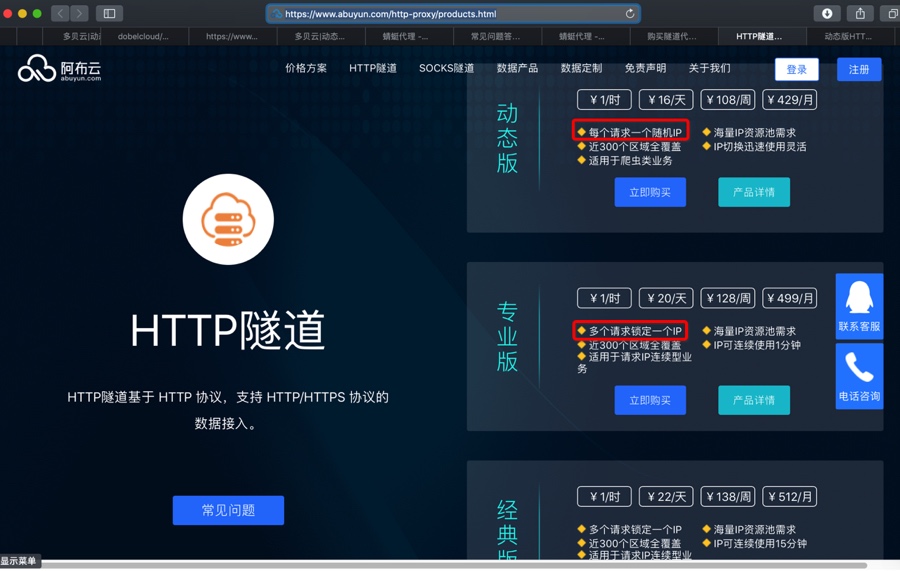Switch to the 购买隧道代... tab

[672, 36]
